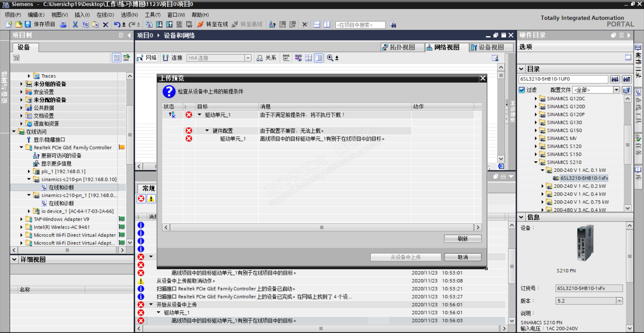Toggle the 连接 connections mode button
Image resolution: width=644 pixels, height=333 pixels.
coord(172,58)
